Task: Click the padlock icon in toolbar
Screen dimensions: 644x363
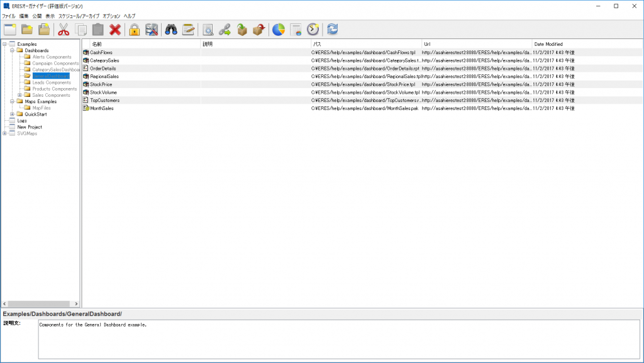Action: 134,30
